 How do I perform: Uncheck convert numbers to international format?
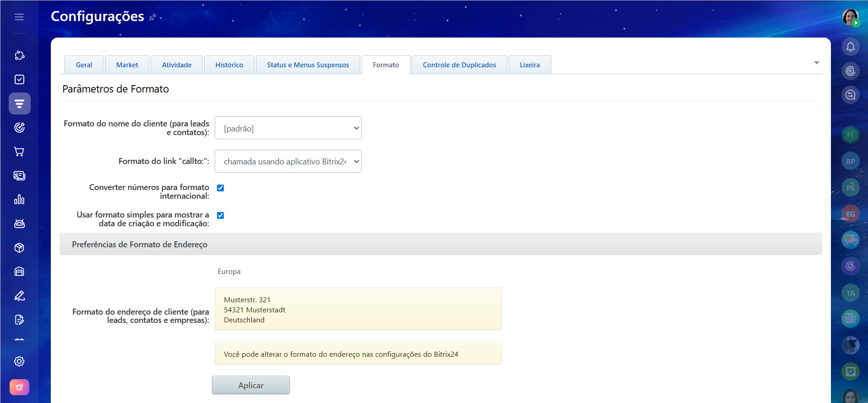tap(220, 188)
